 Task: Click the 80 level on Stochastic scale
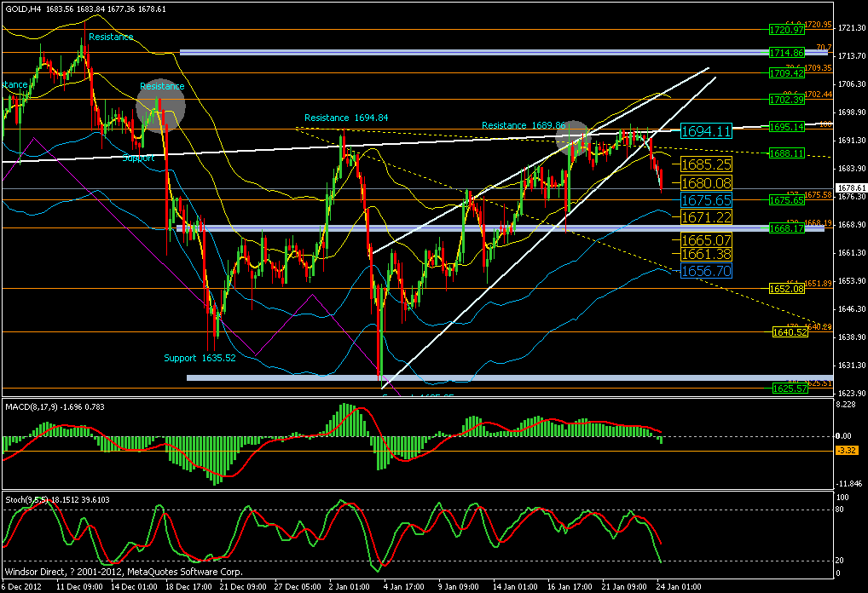point(840,510)
